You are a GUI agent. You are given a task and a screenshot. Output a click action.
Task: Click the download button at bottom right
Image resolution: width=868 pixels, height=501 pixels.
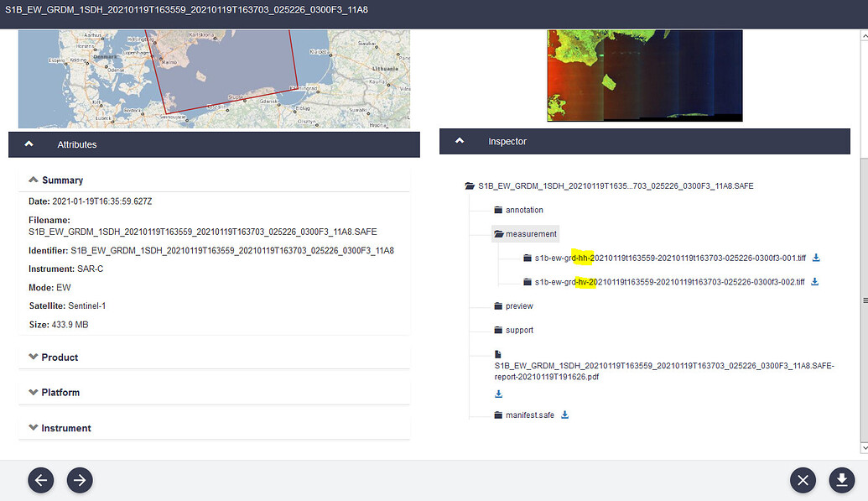(x=841, y=480)
